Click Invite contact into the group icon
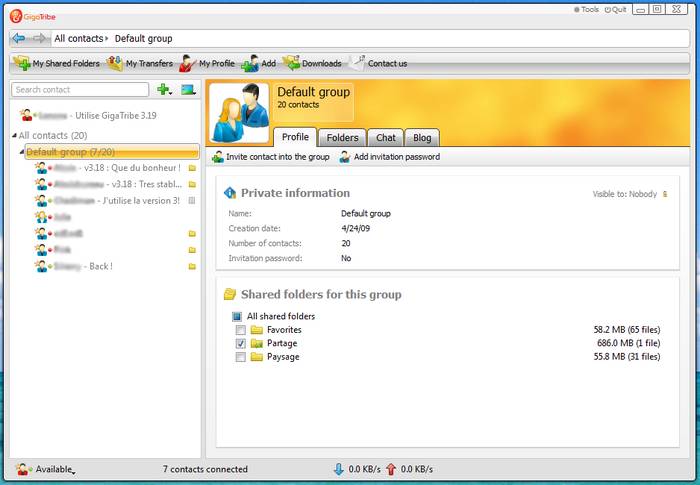Screen dimensions: 700x485 [x=218, y=157]
